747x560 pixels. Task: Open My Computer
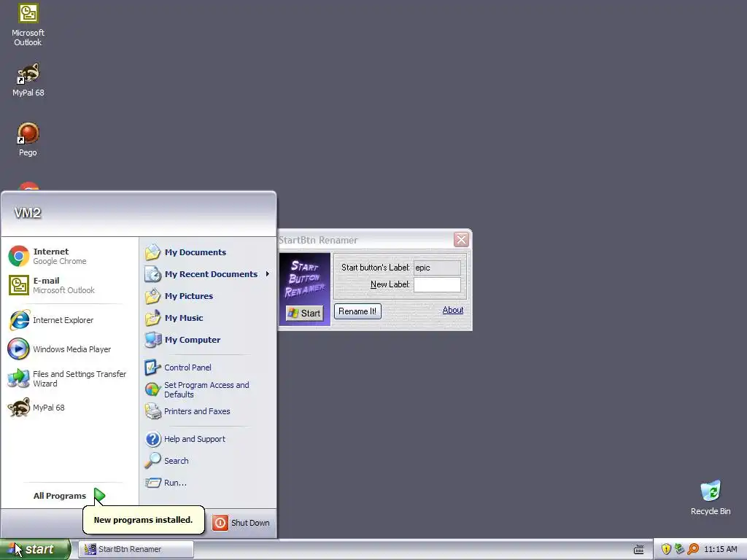pos(207,340)
